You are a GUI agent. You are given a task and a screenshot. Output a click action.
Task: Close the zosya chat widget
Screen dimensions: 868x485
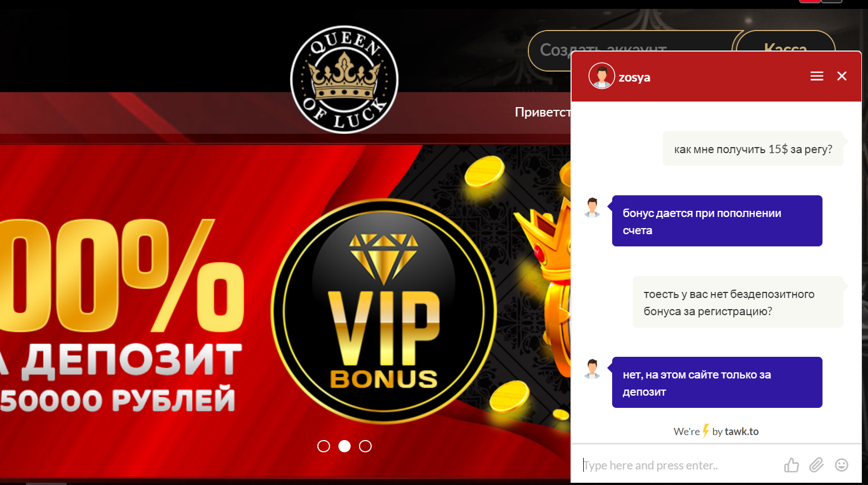[842, 76]
